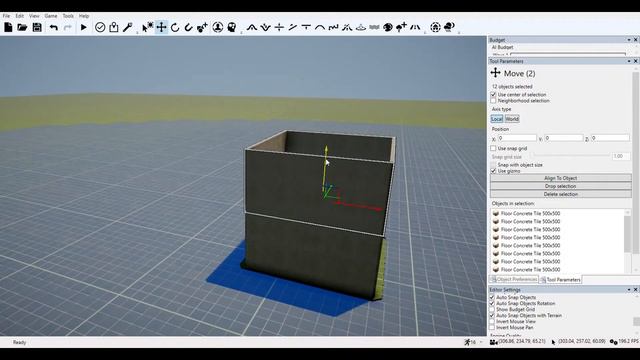Image resolution: width=640 pixels, height=360 pixels.
Task: Select the Smooth terrain curve icon
Action: tap(320, 27)
